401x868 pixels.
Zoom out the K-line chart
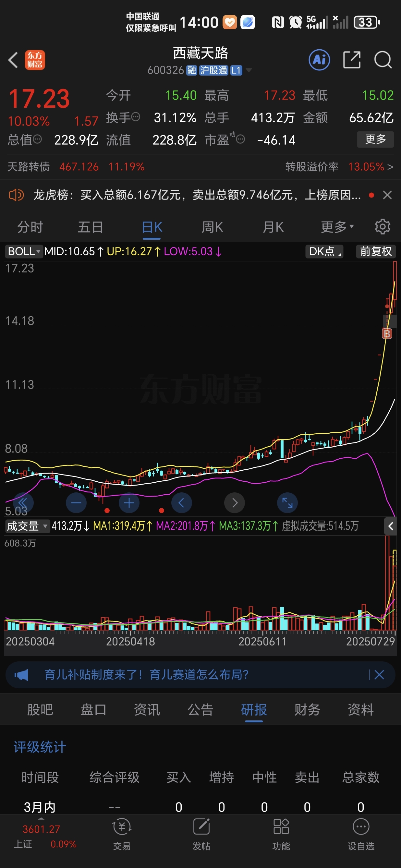pos(76,503)
